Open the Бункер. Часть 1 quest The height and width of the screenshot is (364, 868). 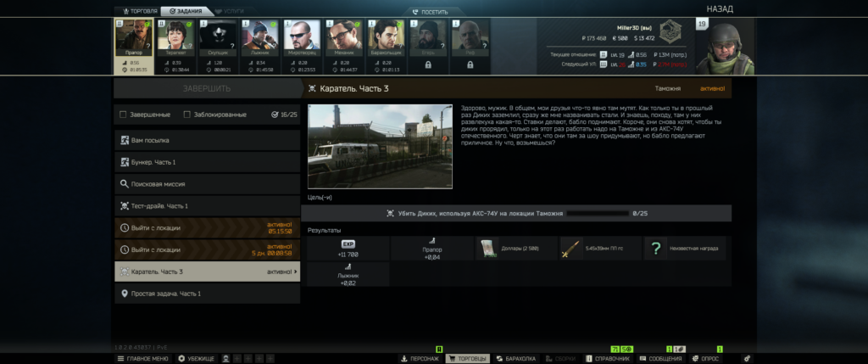point(207,162)
